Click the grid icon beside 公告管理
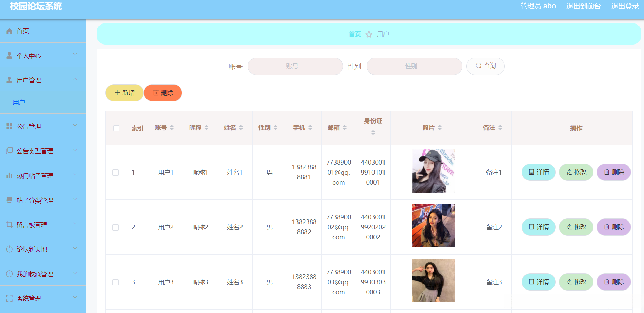Viewport: 644px width, 313px height. click(x=9, y=126)
